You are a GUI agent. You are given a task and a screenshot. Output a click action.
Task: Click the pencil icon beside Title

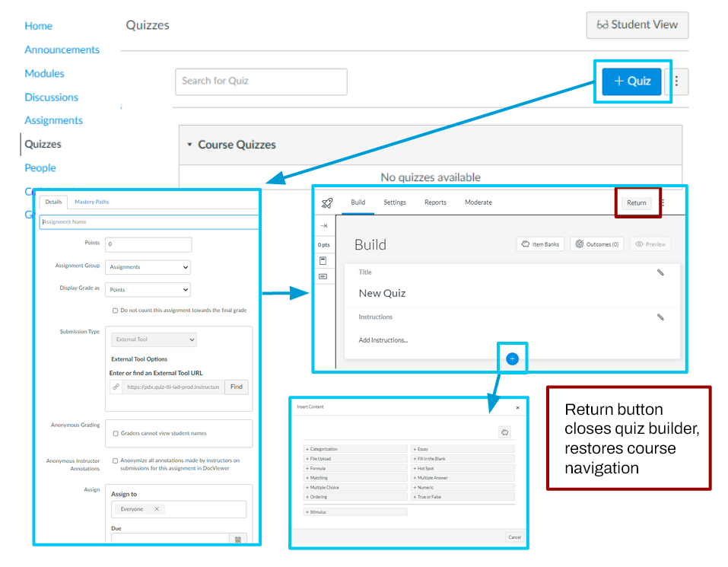tap(660, 272)
